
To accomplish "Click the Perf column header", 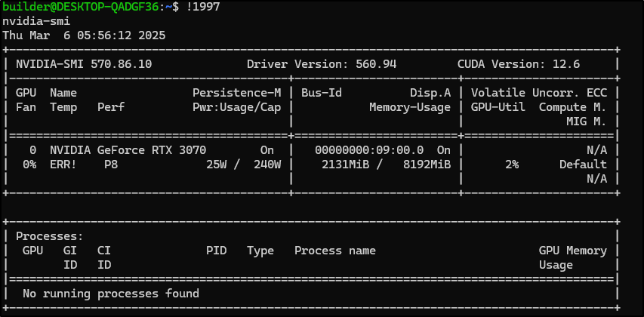I will (111, 108).
